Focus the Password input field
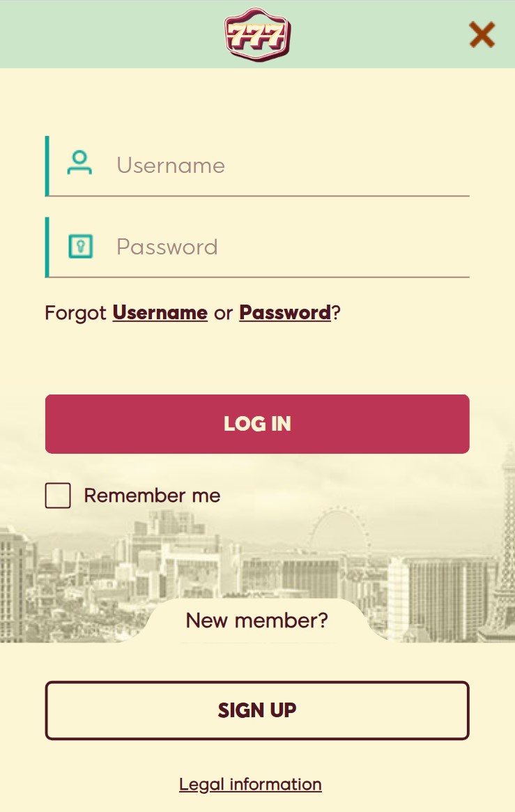This screenshot has height=812, width=515. click(257, 247)
